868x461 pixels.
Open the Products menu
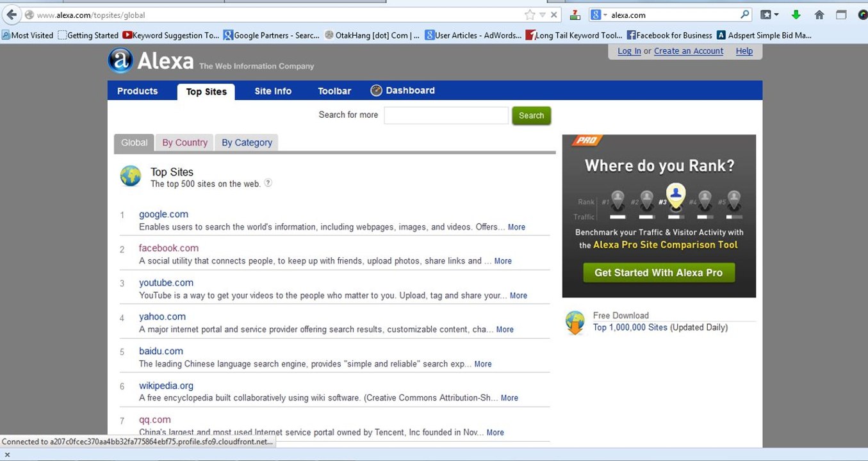pyautogui.click(x=137, y=91)
